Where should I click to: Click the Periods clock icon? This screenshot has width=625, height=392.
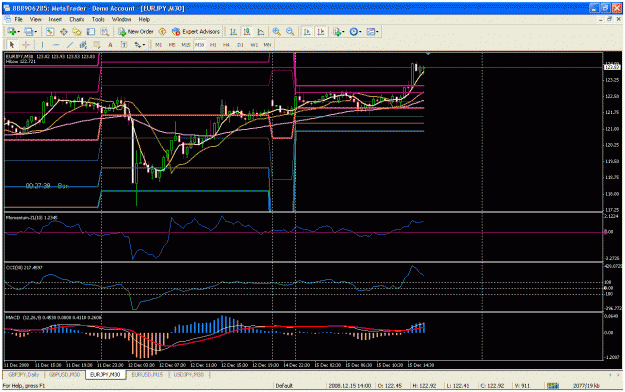pyautogui.click(x=353, y=32)
